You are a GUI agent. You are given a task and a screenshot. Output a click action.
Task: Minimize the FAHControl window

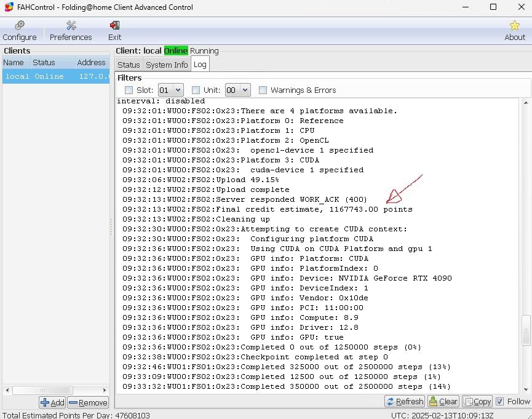(x=466, y=7)
